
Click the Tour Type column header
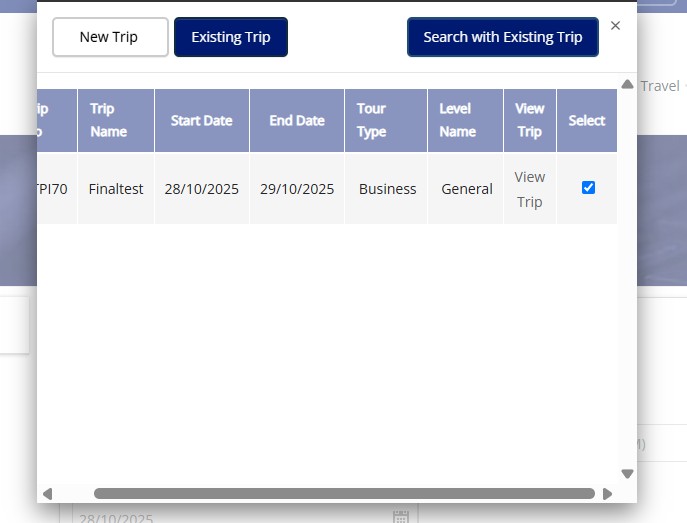coord(386,120)
